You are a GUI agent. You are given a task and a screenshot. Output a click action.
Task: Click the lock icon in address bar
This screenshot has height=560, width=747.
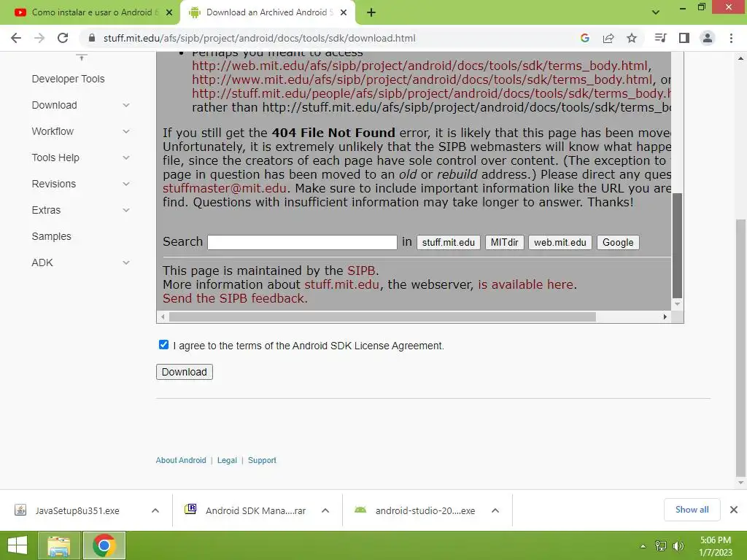click(92, 38)
